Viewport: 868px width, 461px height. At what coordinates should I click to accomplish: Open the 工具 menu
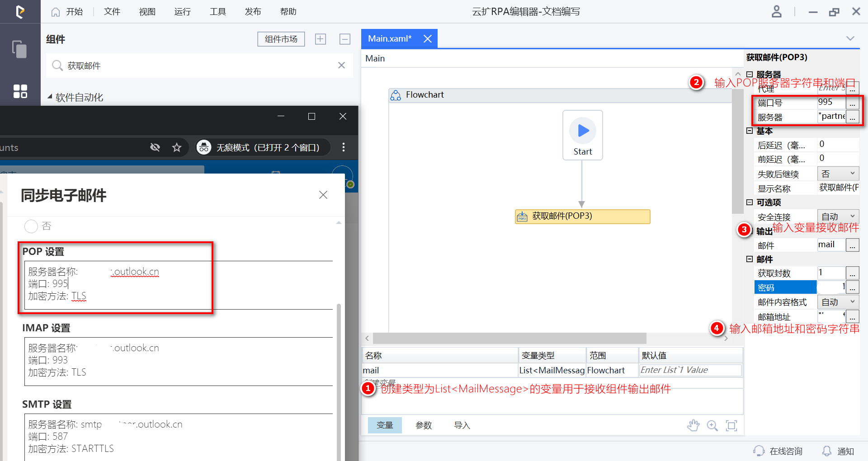(218, 12)
